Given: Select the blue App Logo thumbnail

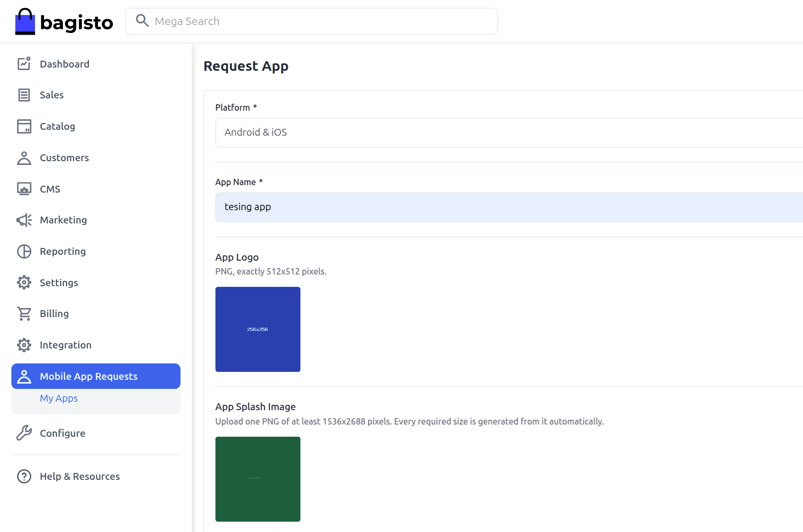Looking at the screenshot, I should pyautogui.click(x=258, y=329).
